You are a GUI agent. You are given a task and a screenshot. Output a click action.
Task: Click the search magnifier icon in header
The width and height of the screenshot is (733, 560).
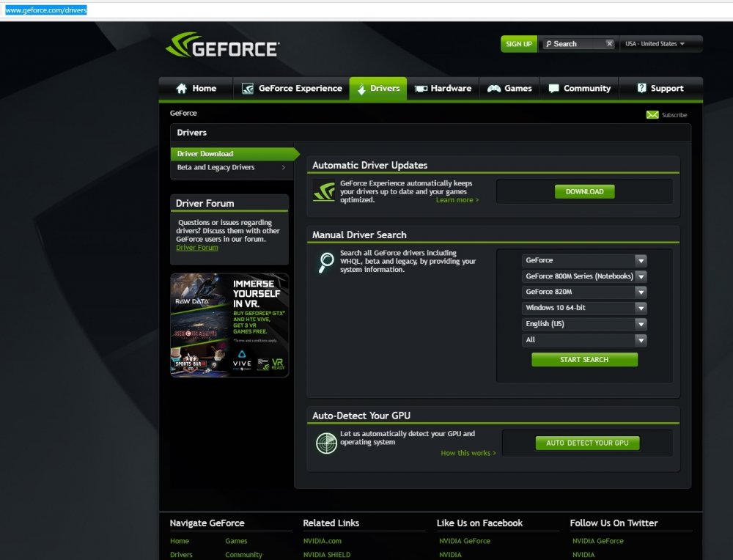(548, 44)
